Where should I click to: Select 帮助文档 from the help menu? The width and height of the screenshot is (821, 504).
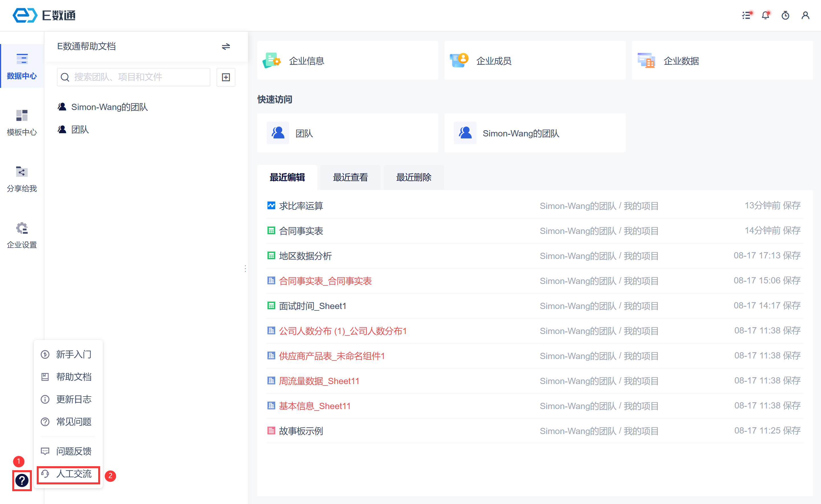[73, 377]
